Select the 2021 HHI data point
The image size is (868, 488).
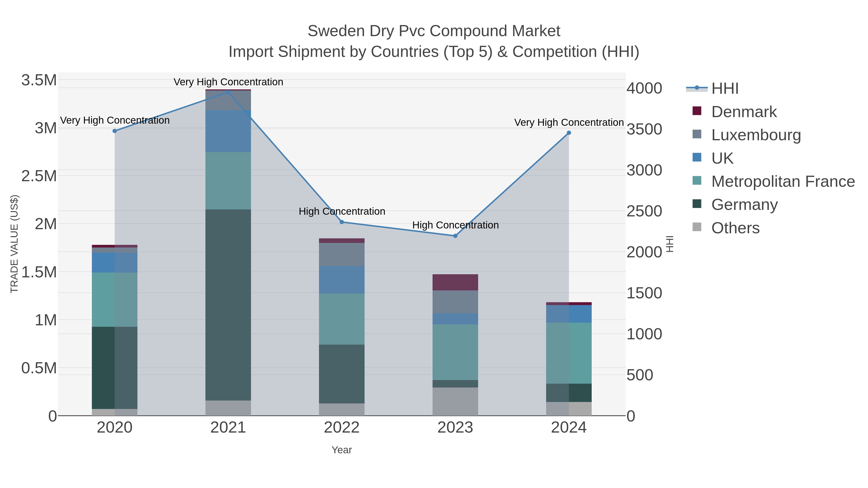(x=228, y=92)
